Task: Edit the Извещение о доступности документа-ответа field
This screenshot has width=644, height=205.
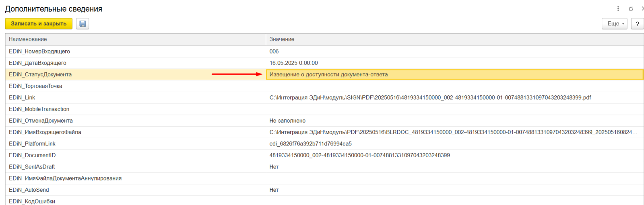Action: 455,74
